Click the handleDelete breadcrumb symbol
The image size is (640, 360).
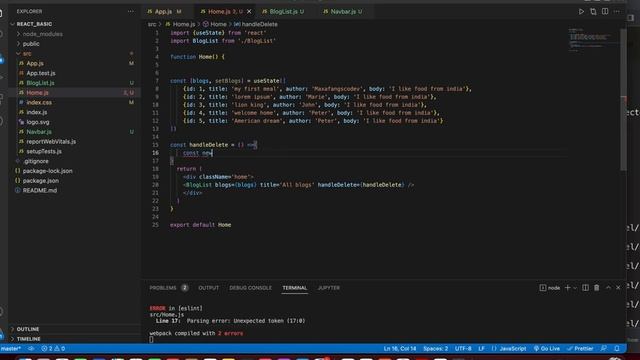coord(256,24)
